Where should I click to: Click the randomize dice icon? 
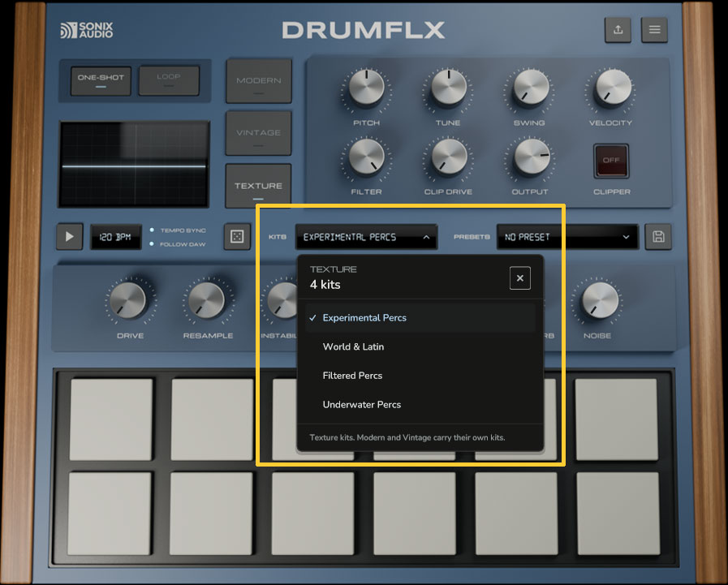[x=237, y=237]
